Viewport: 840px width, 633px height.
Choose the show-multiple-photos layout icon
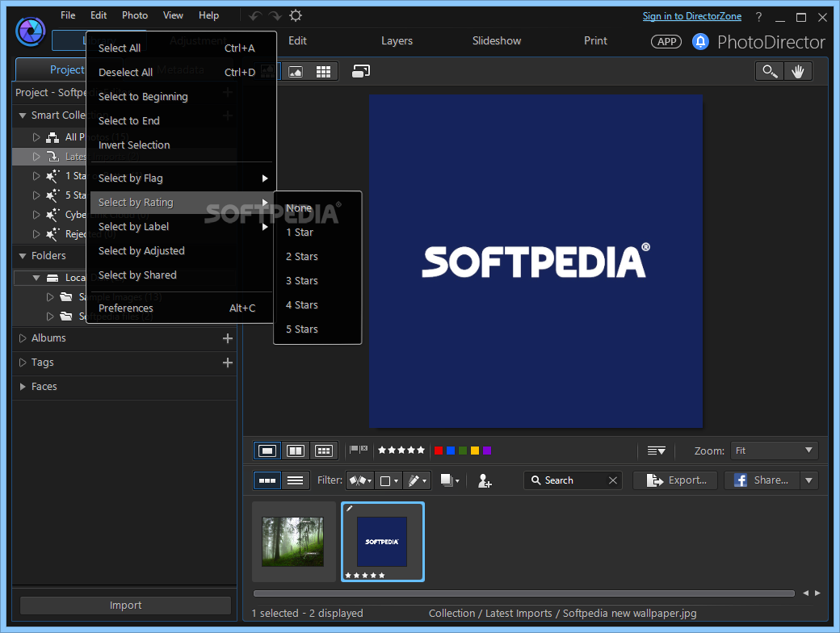click(324, 451)
